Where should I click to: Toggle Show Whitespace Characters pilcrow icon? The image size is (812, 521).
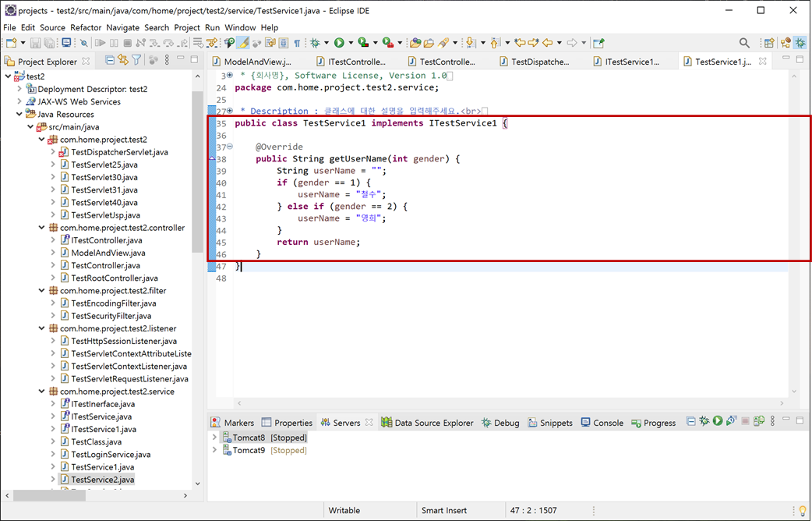pos(297,43)
